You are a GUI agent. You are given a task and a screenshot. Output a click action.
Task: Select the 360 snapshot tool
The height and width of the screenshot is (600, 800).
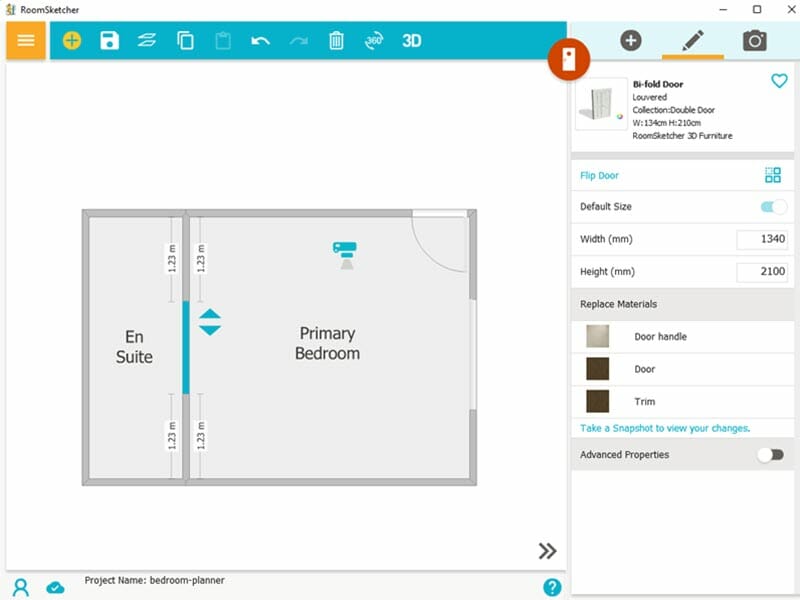pyautogui.click(x=376, y=41)
